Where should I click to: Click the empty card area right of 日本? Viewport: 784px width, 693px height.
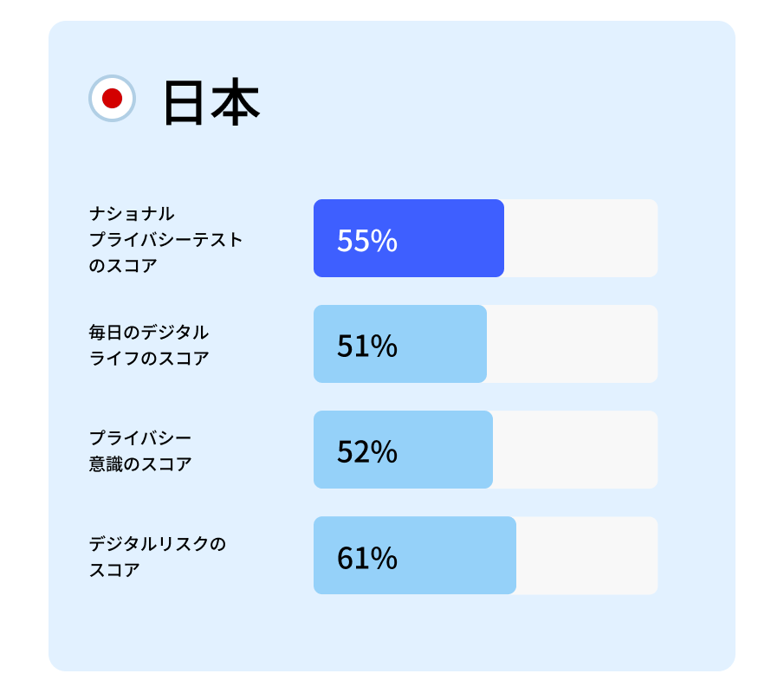click(x=494, y=102)
